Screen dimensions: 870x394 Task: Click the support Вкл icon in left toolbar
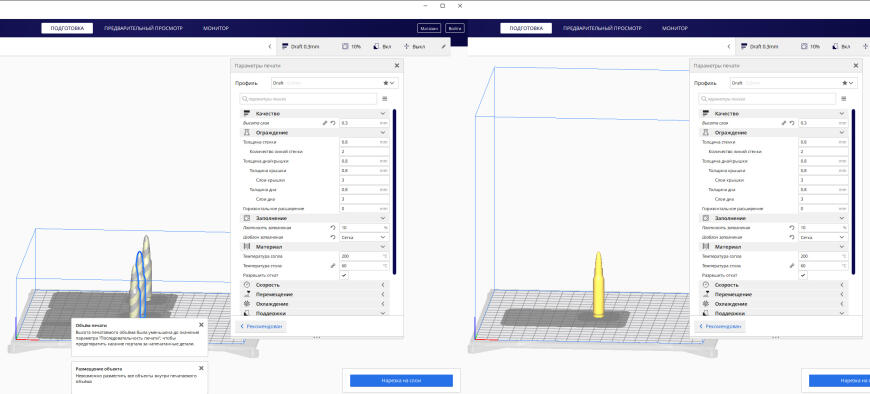(376, 47)
